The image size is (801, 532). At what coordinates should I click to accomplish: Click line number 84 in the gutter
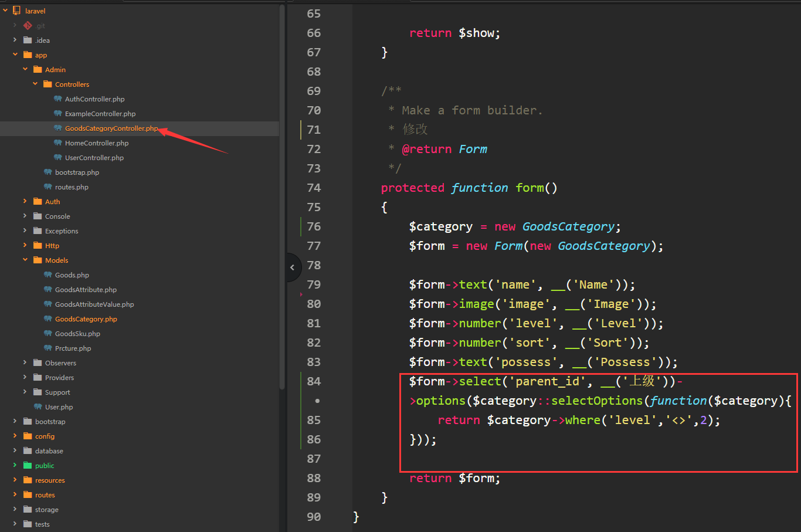314,381
